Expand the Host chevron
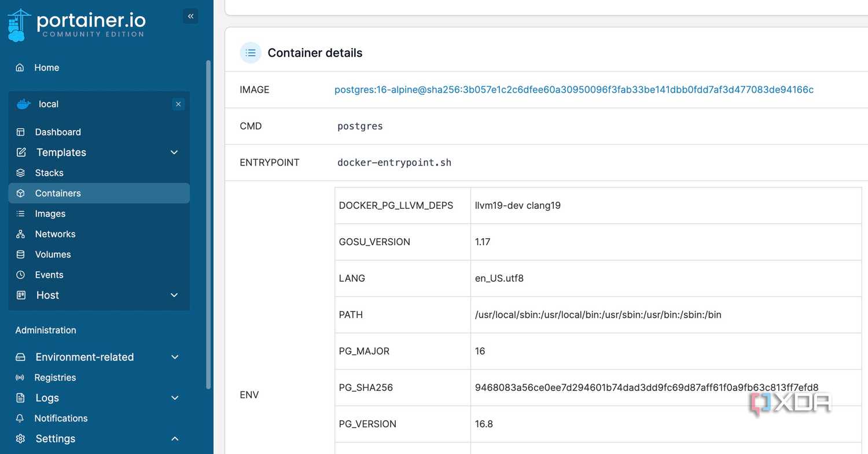This screenshot has width=868, height=454. (x=174, y=295)
